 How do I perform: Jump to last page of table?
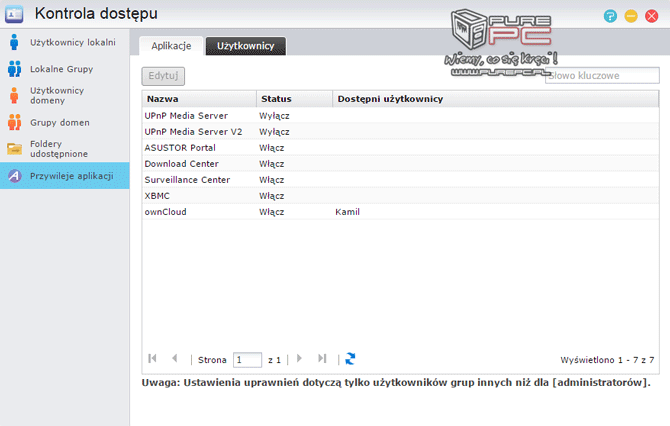[x=322, y=358]
